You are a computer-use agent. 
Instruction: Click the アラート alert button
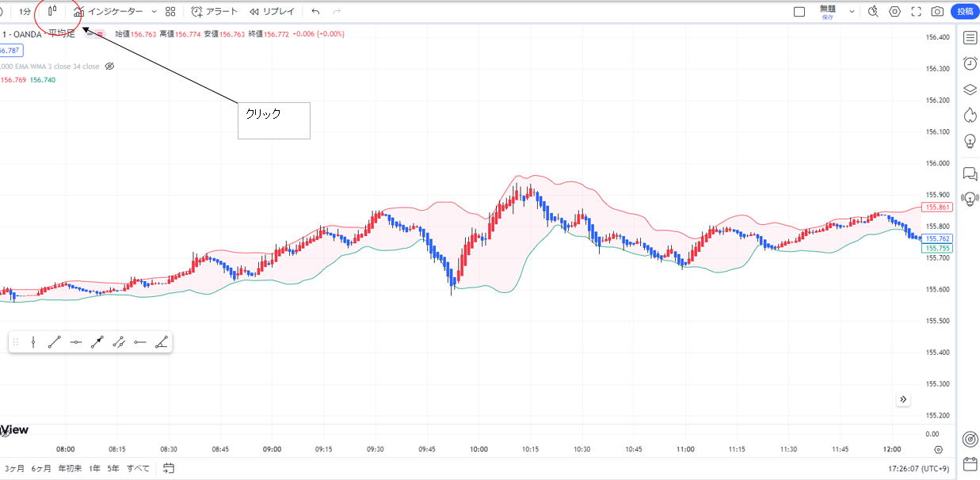(x=214, y=12)
